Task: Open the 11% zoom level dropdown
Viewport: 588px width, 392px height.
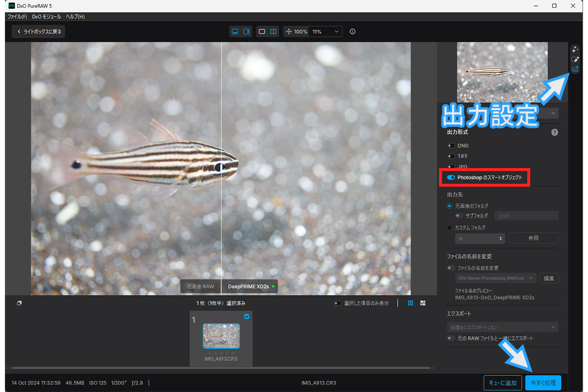Action: tap(325, 31)
